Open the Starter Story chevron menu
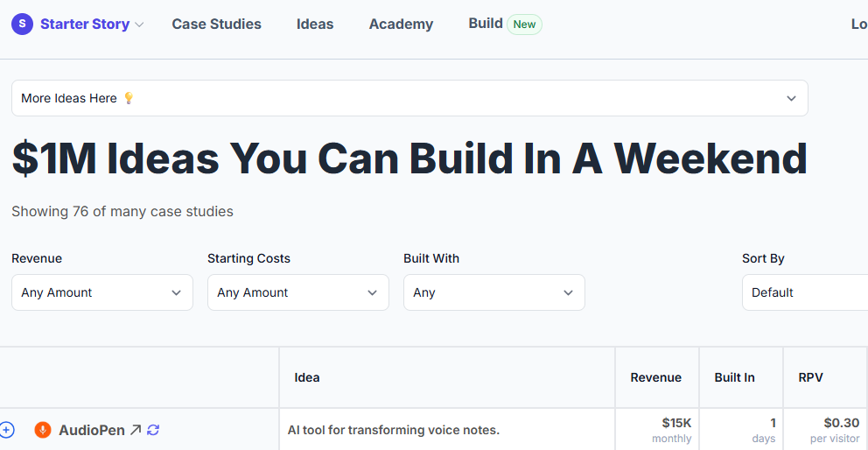868x450 pixels. 139,25
